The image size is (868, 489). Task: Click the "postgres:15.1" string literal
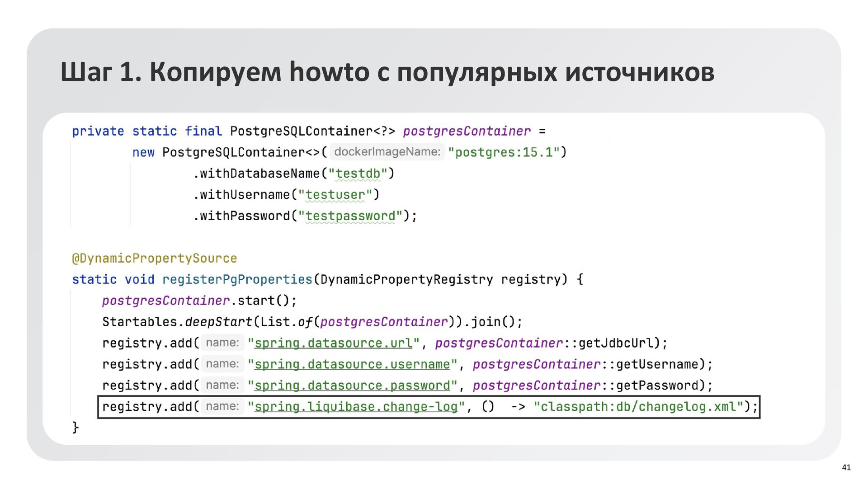504,152
